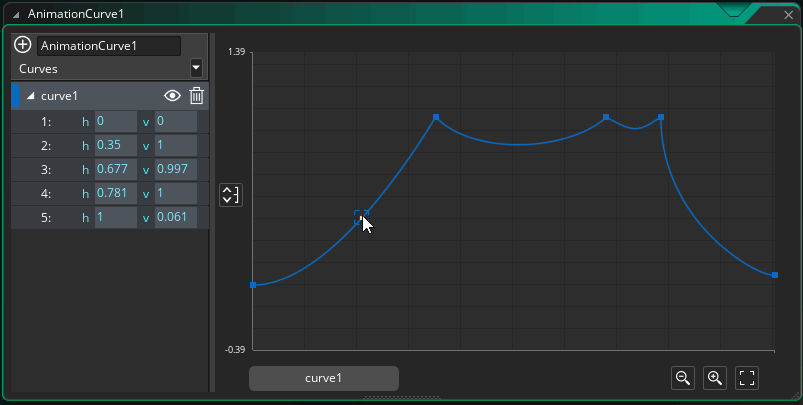Viewport: 803px width, 405px height.
Task: Close the AnimationCurve1 window
Action: [789, 15]
